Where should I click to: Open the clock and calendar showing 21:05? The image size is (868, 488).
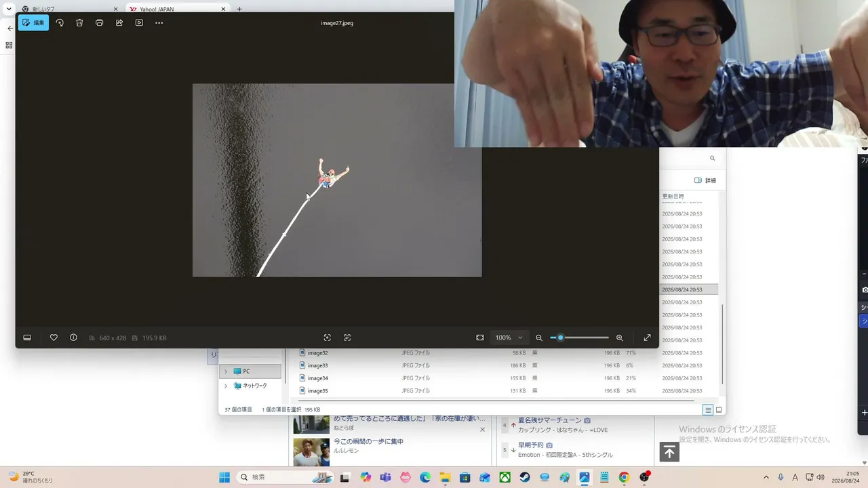pyautogui.click(x=846, y=477)
